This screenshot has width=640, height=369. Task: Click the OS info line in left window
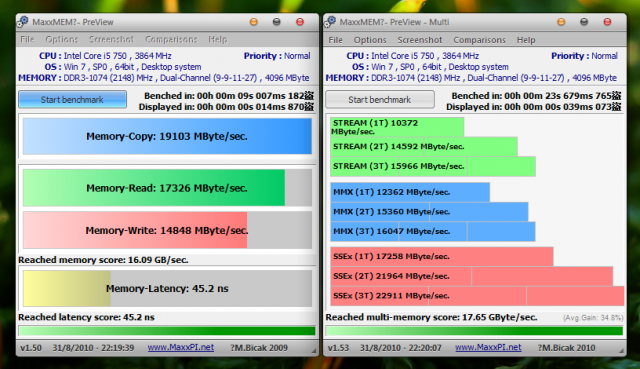[x=123, y=67]
